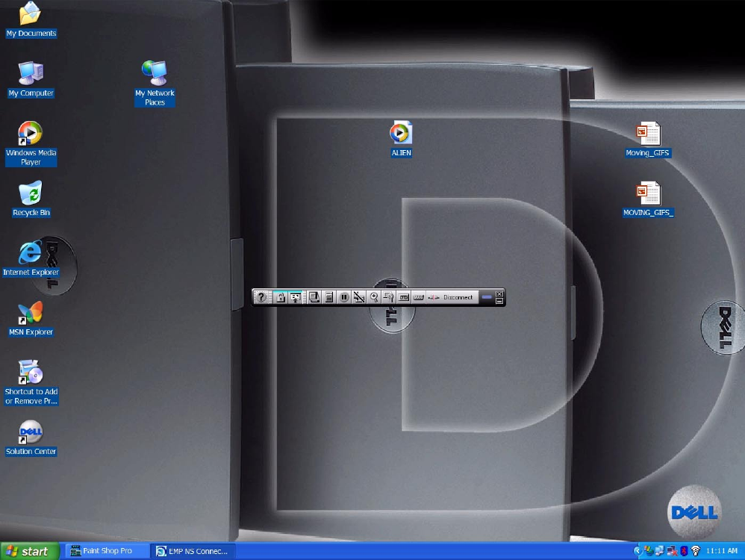Image resolution: width=745 pixels, height=560 pixels.
Task: Select Windows Media Player shortcut
Action: (x=31, y=143)
